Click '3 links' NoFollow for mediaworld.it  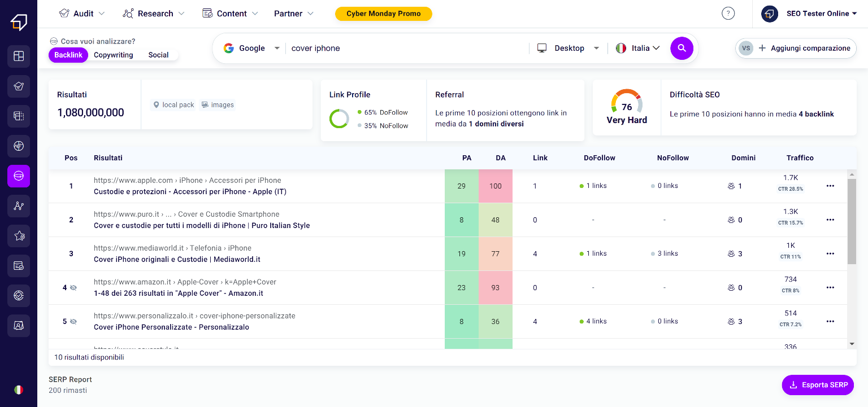[x=665, y=253]
